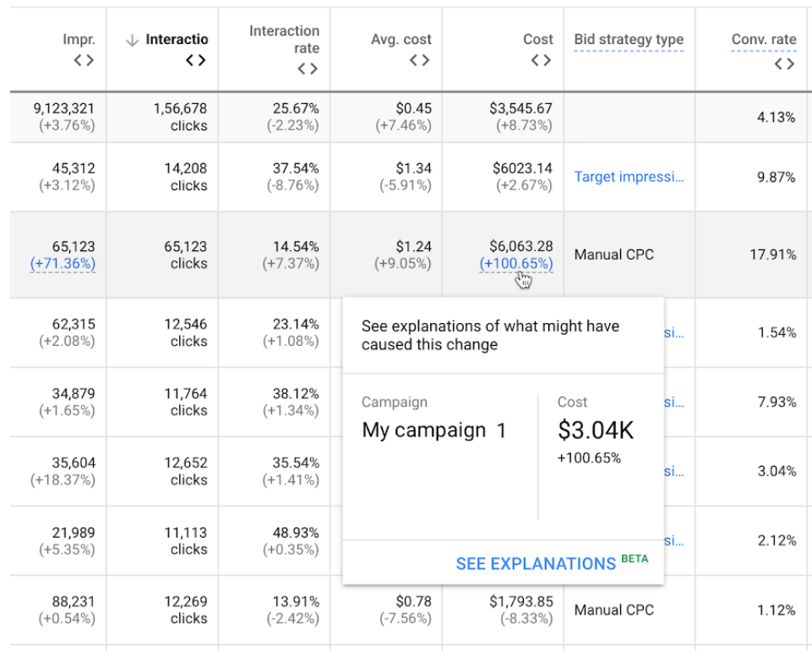Click My campaign 1 in the popup
Screen dimensions: 812x651
pyautogui.click(x=434, y=430)
